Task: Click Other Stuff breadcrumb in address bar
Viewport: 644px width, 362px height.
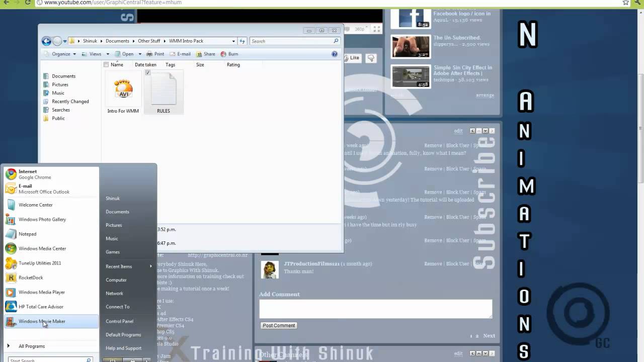Action: pyautogui.click(x=149, y=41)
